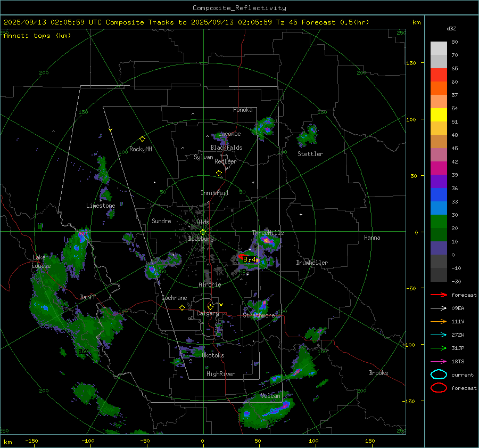Click the yellow diamond marker beside RockyMH
The image size is (479, 448).
tap(142, 139)
